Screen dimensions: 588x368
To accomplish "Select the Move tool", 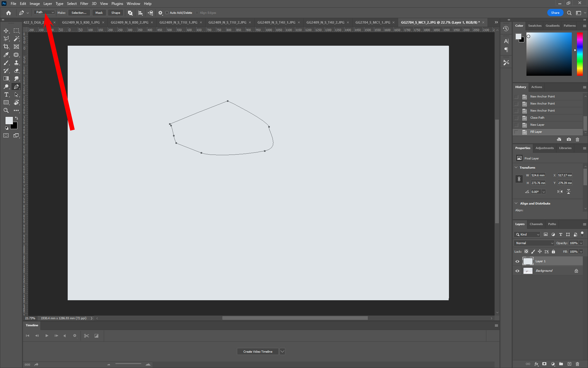I will click(x=6, y=31).
